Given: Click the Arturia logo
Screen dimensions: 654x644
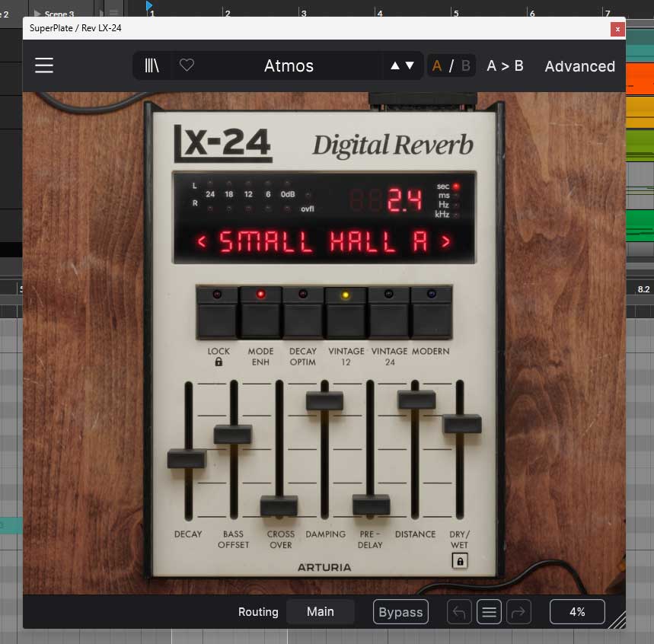Looking at the screenshot, I should coord(324,567).
